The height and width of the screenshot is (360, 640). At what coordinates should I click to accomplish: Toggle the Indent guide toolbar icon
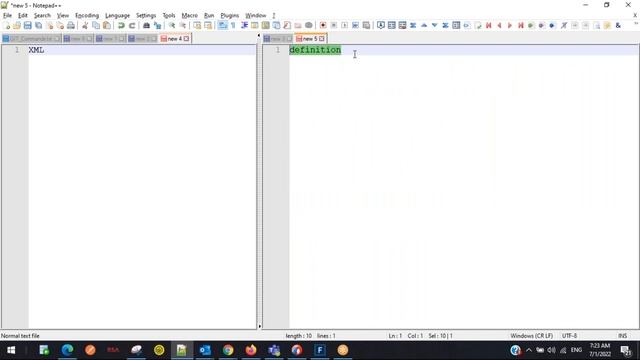(x=244, y=25)
